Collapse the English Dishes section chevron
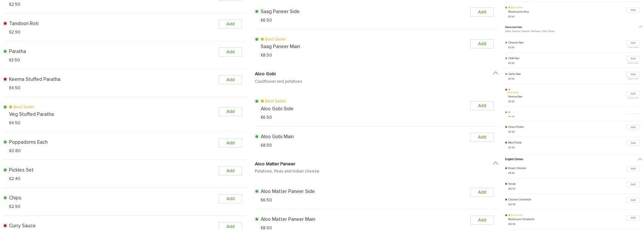The image size is (644, 230). pos(640,159)
